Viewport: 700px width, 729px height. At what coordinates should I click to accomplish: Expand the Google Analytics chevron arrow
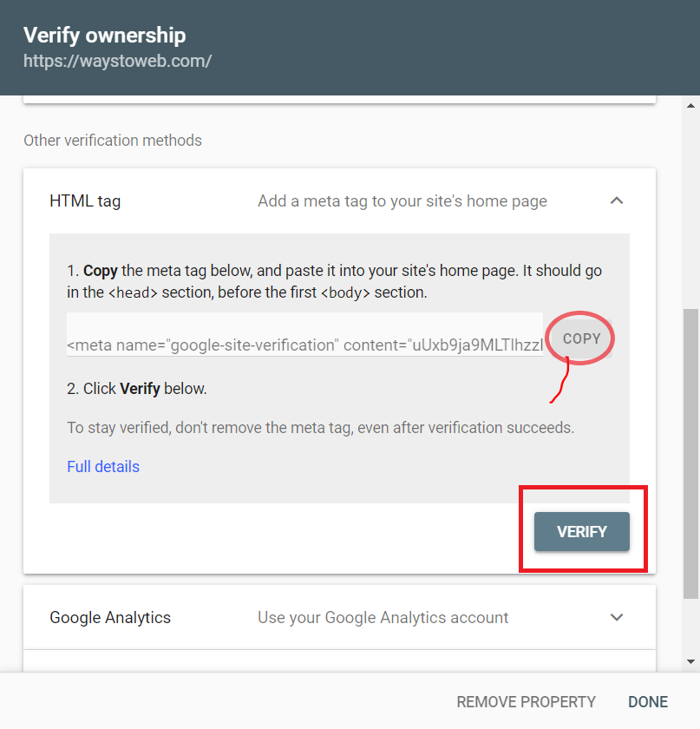point(617,617)
